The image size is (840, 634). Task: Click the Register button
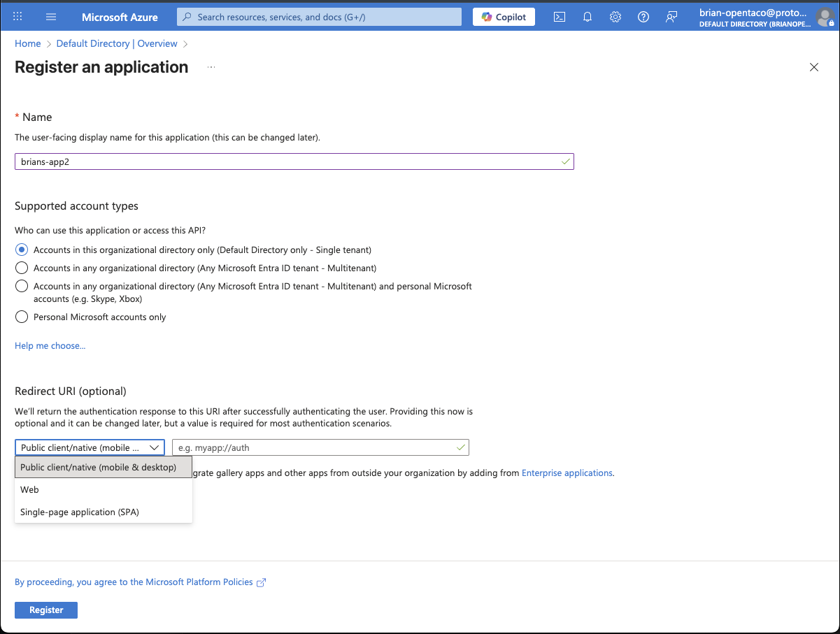pos(45,610)
